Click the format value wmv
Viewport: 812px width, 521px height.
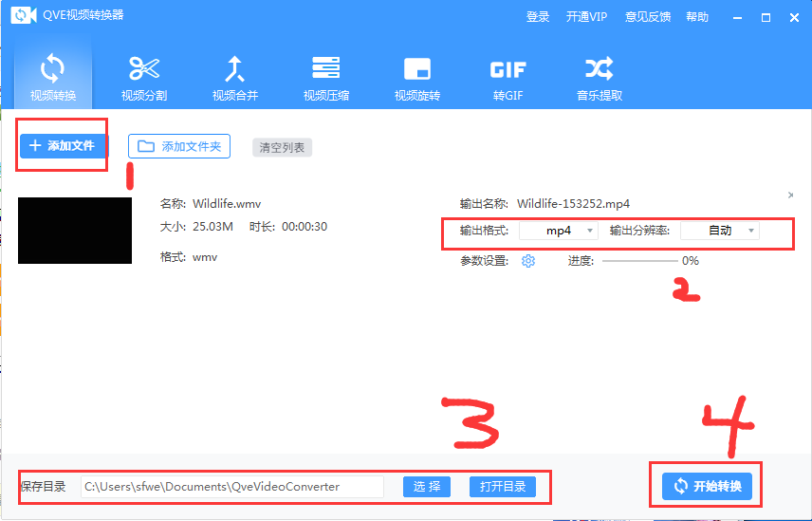(205, 257)
